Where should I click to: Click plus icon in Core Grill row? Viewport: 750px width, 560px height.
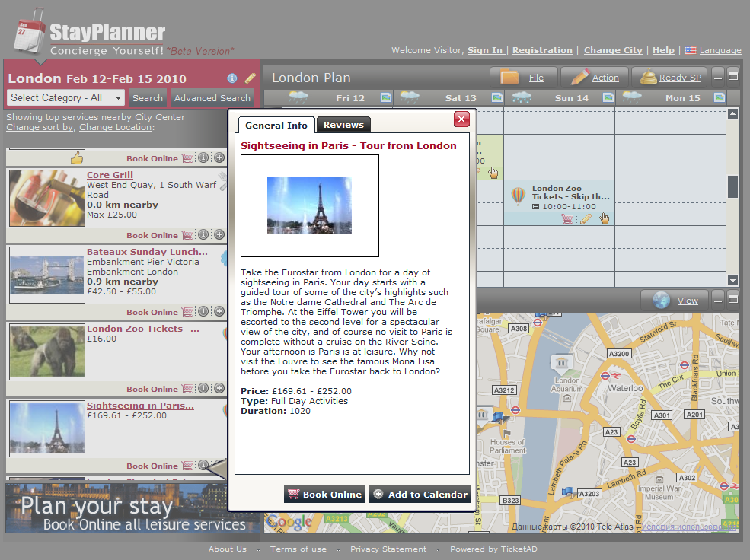[x=219, y=234]
